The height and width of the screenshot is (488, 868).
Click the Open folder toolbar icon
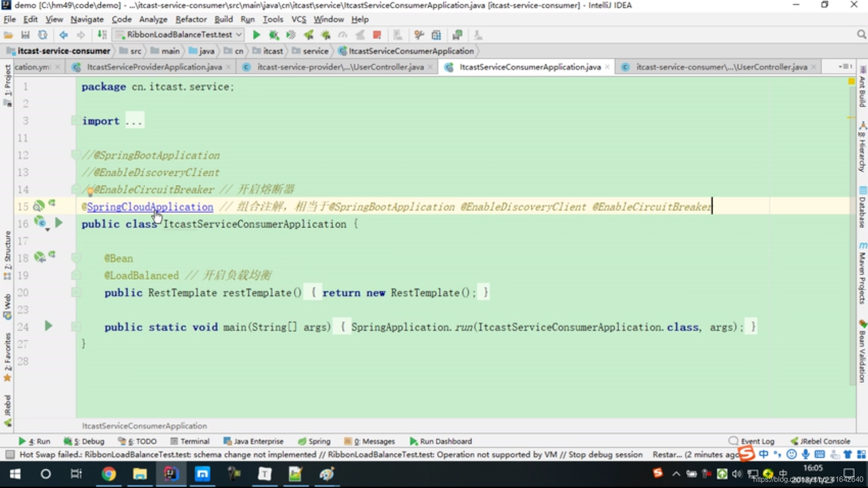point(8,35)
